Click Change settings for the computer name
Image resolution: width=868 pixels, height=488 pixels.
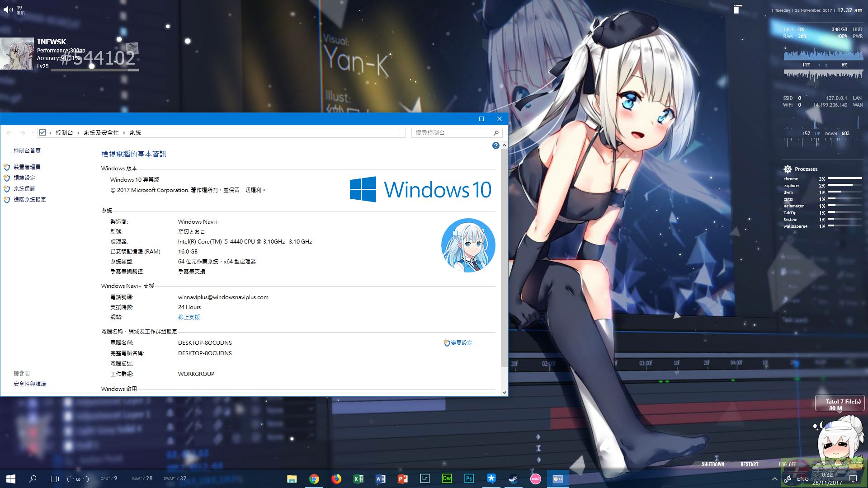pyautogui.click(x=461, y=343)
